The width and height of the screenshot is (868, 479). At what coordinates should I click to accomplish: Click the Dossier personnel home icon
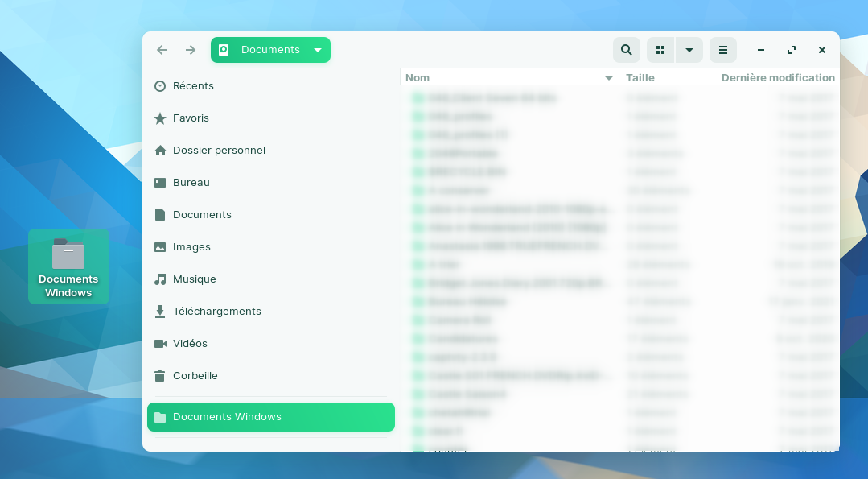pos(160,151)
